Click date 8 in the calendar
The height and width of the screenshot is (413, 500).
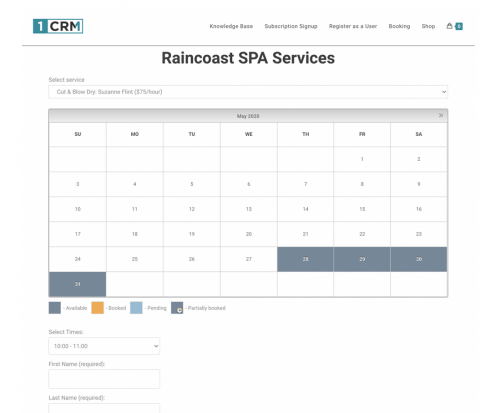pos(362,184)
